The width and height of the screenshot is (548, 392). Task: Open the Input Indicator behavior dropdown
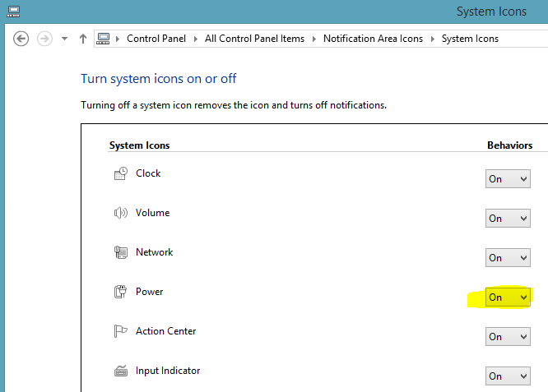click(x=508, y=376)
